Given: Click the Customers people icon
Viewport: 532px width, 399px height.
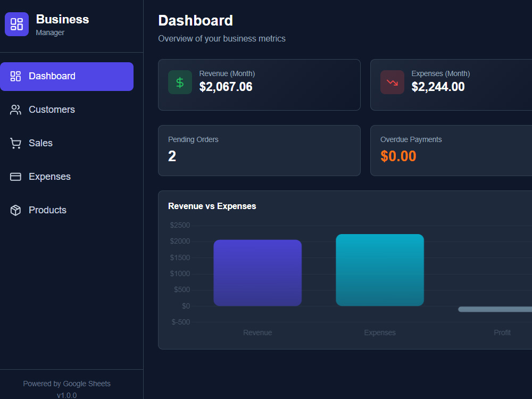Looking at the screenshot, I should (15, 110).
